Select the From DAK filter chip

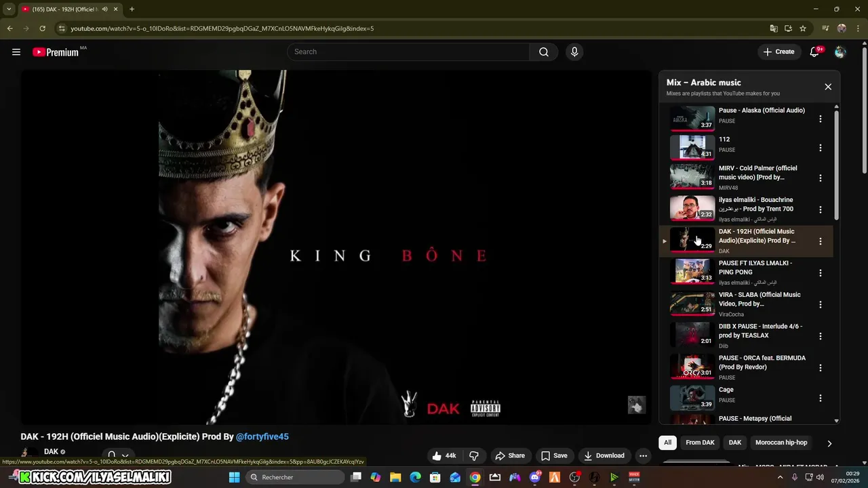click(700, 443)
